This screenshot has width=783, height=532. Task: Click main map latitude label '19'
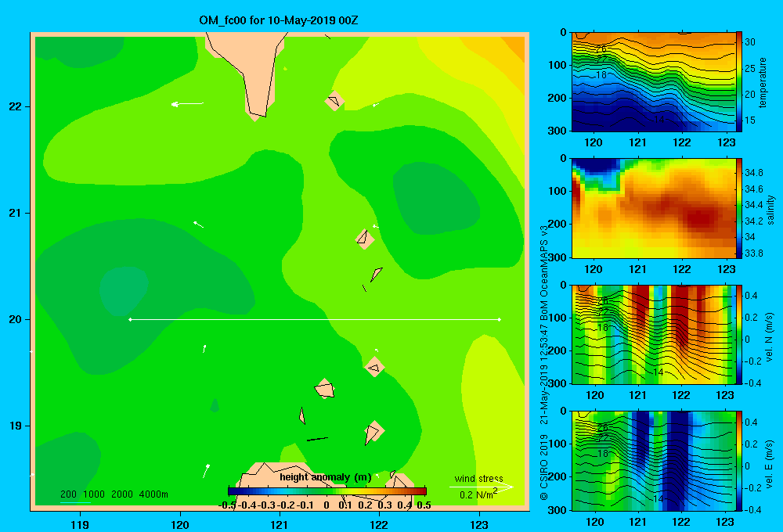(16, 426)
